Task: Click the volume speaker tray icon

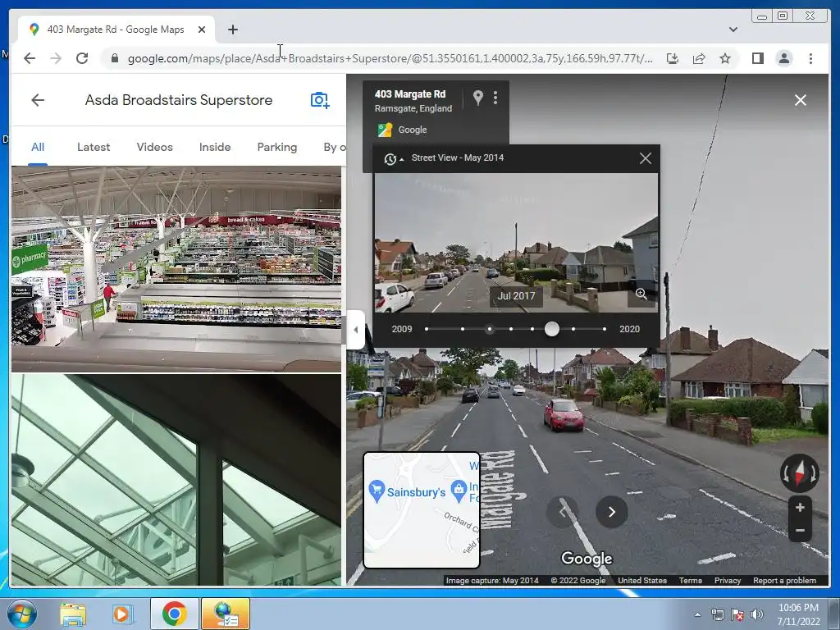Action: 757,614
